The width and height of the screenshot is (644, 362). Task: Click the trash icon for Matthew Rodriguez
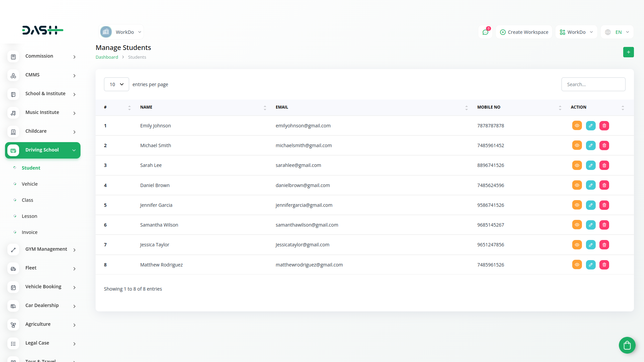click(x=604, y=265)
